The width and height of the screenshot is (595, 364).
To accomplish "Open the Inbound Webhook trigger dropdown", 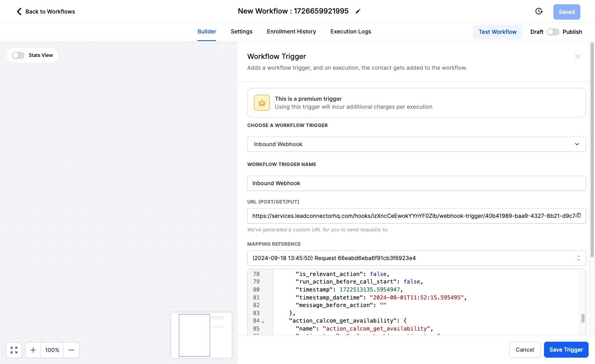I will 416,144.
